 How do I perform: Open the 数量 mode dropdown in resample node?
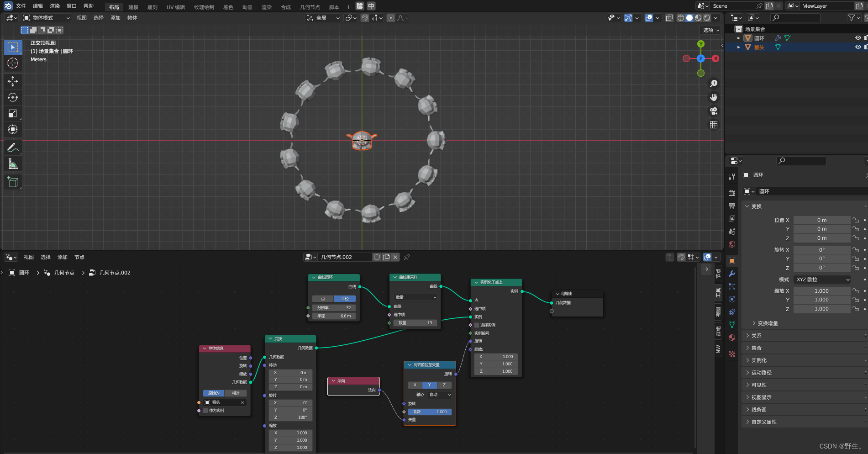click(x=416, y=297)
